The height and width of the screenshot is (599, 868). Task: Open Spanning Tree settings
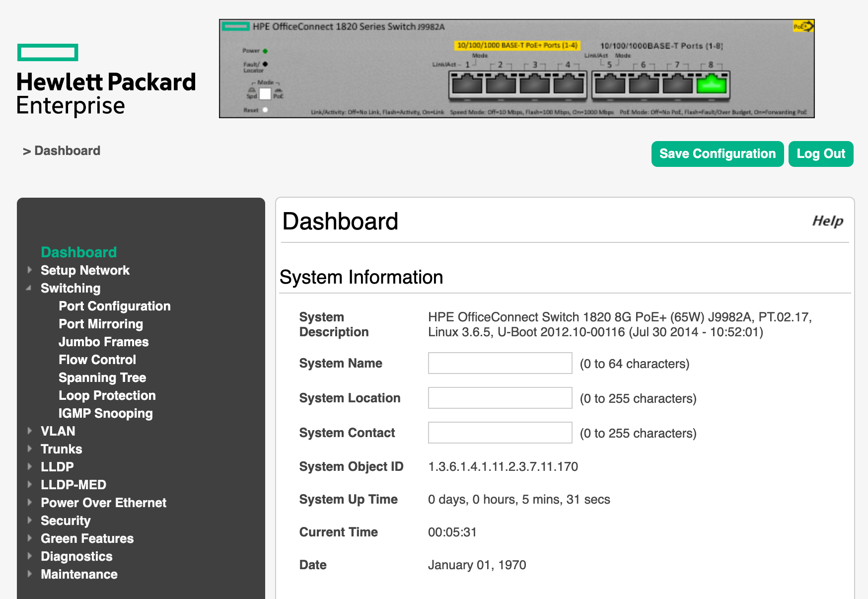tap(102, 377)
